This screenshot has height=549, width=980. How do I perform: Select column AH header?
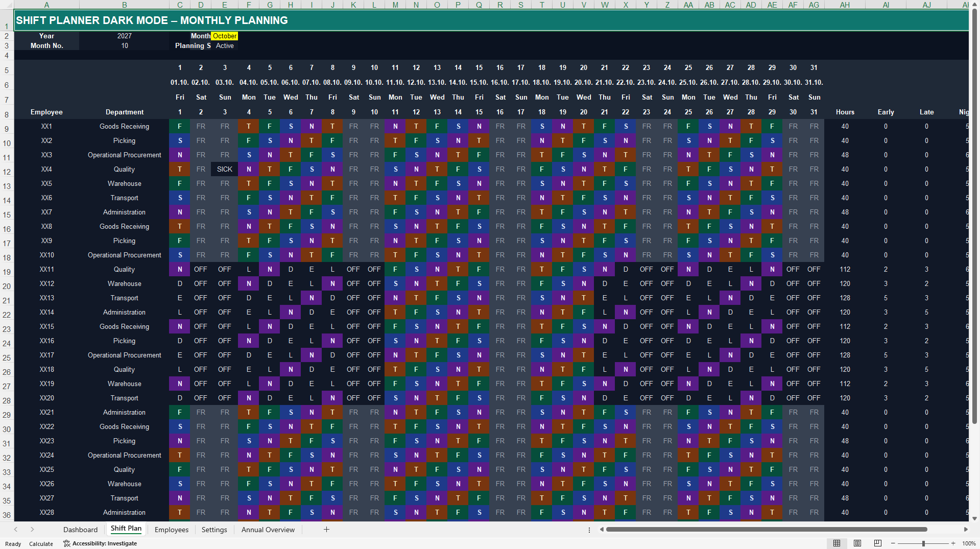845,5
